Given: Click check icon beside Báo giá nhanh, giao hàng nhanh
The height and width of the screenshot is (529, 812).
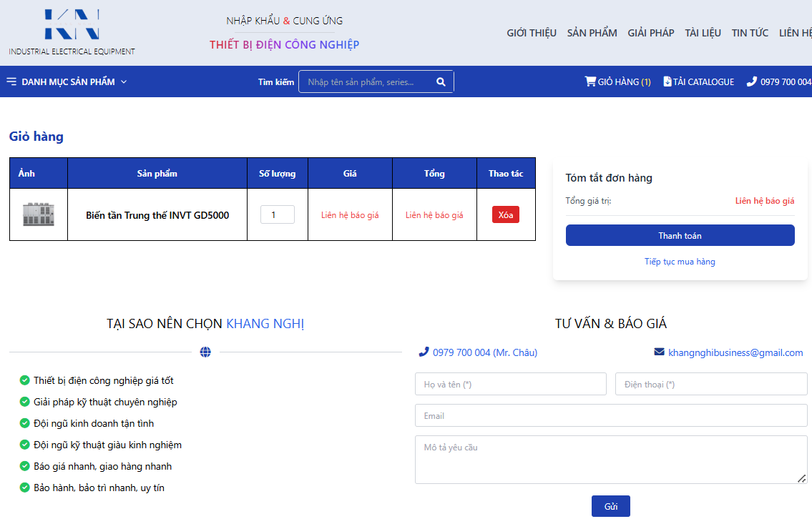Looking at the screenshot, I should [x=24, y=466].
